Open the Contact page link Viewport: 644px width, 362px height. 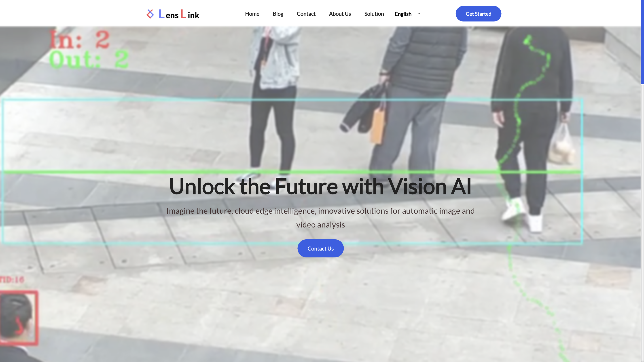[306, 14]
